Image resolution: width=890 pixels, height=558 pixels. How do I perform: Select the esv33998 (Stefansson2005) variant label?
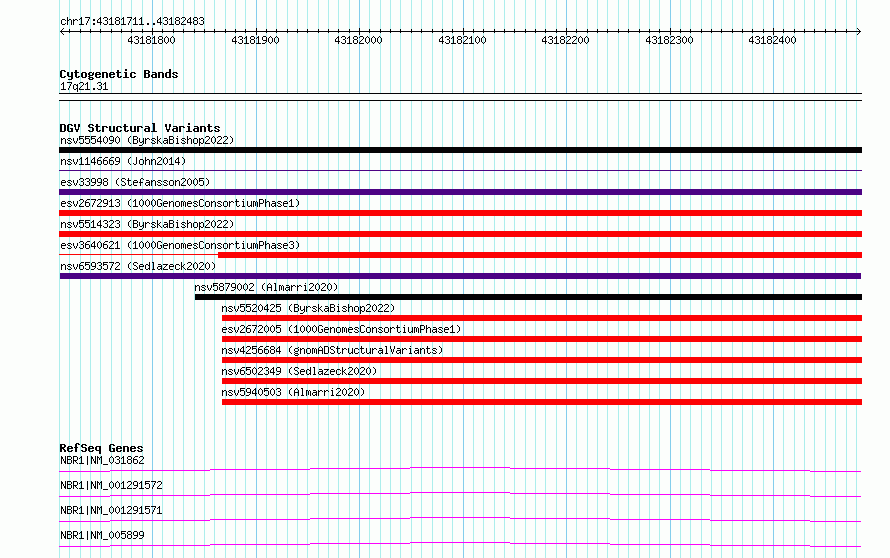tap(135, 182)
